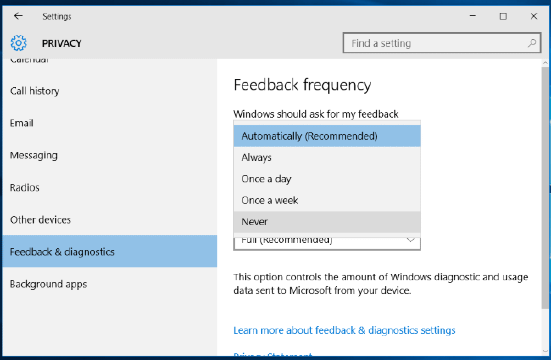Go back using the arrow icon
Image resolution: width=551 pixels, height=360 pixels.
(18, 16)
